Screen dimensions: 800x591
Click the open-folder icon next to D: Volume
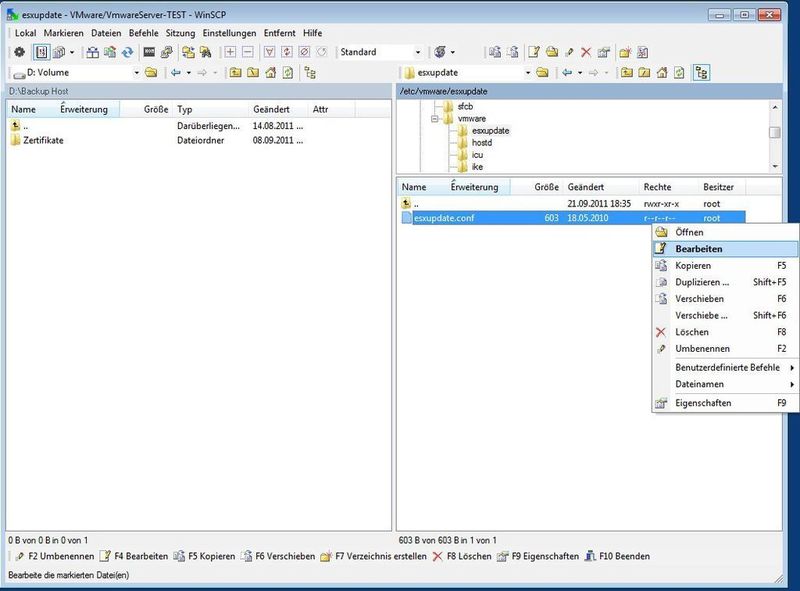point(151,73)
